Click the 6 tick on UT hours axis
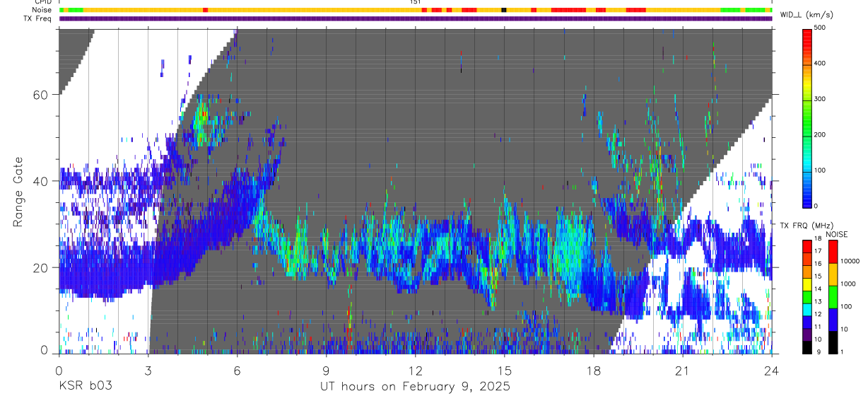The image size is (868, 401). 237,370
